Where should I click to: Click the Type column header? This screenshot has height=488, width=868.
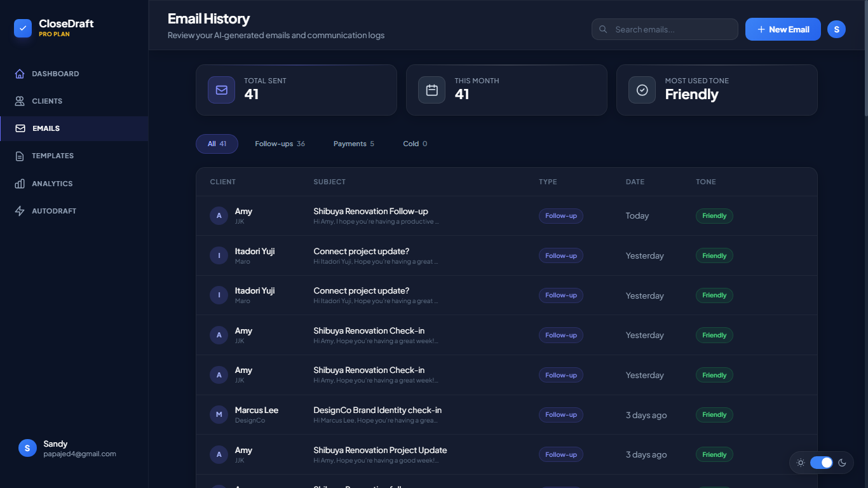click(x=548, y=182)
